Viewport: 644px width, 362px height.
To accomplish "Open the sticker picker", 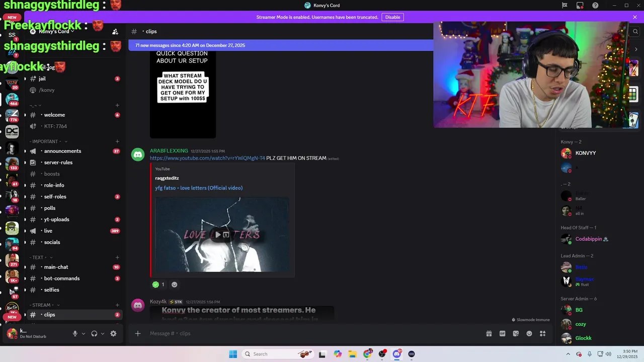I will (516, 333).
